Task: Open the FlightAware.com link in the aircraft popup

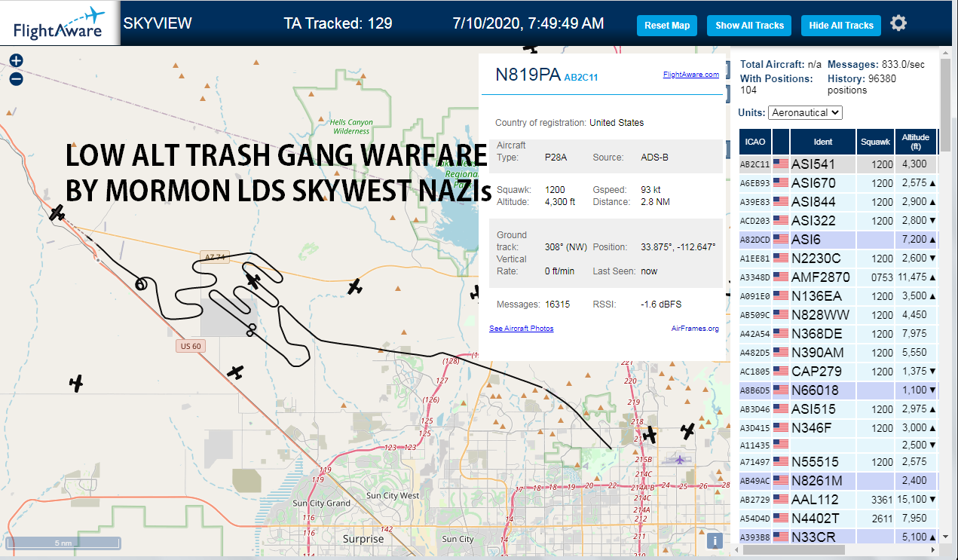Action: (x=691, y=74)
